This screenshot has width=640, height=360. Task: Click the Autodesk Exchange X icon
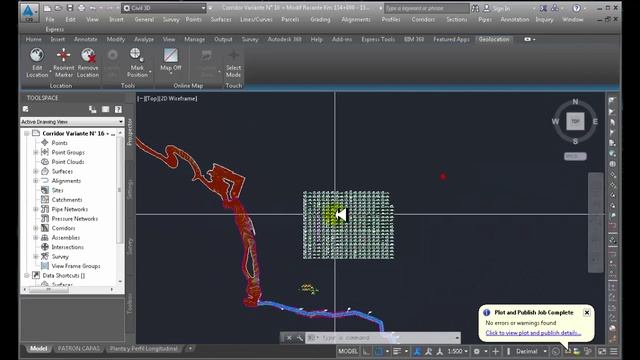click(544, 8)
